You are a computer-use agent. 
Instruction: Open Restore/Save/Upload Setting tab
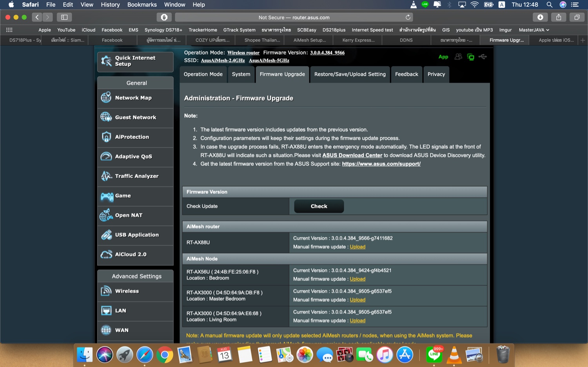point(350,74)
